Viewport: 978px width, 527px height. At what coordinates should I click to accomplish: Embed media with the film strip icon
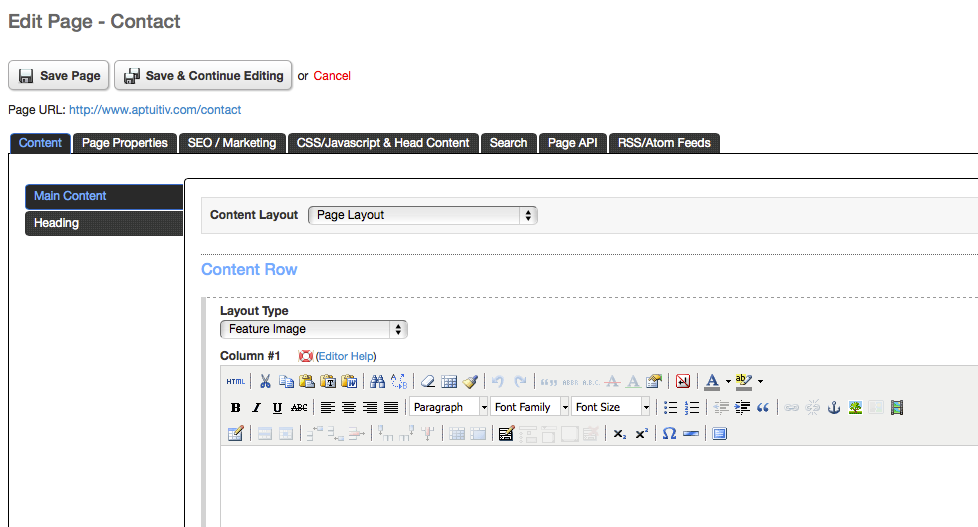[897, 407]
